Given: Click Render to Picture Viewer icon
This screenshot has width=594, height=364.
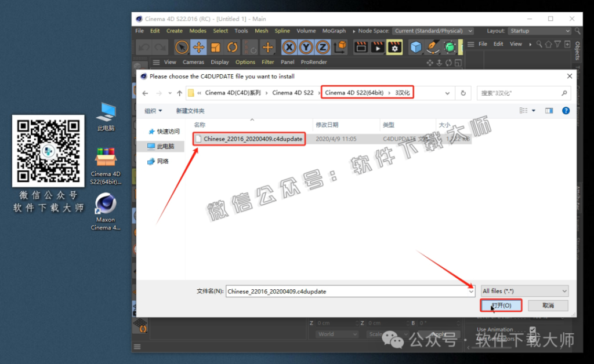Looking at the screenshot, I should (378, 46).
